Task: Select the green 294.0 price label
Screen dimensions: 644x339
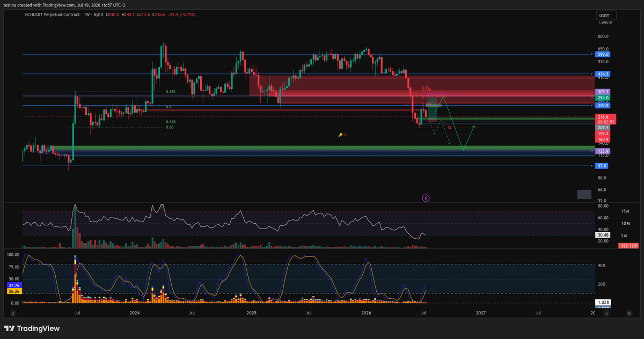Action: [603, 98]
